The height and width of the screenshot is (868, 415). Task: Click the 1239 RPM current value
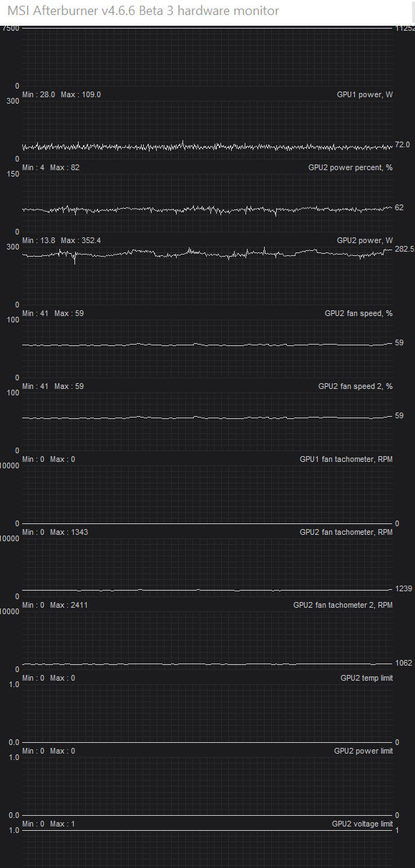point(404,588)
